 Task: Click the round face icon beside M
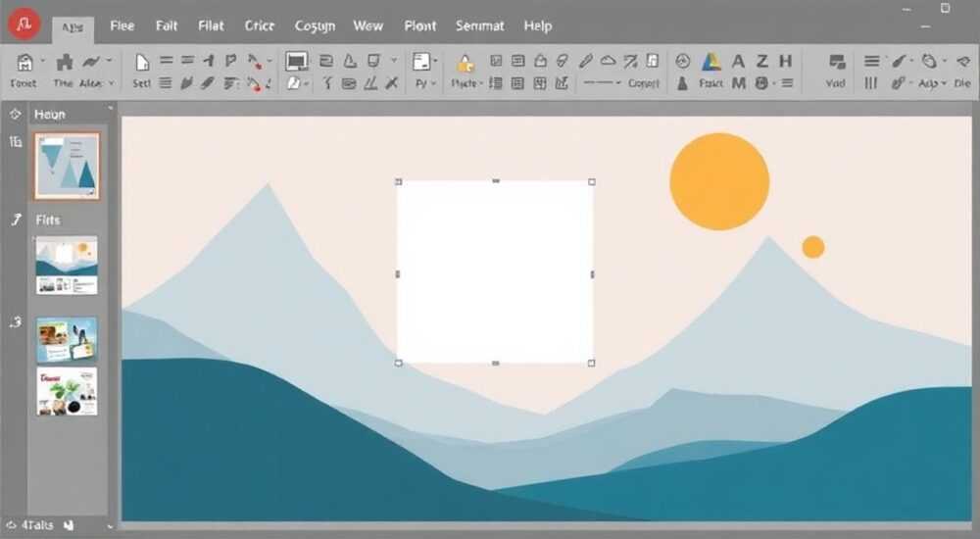point(761,82)
